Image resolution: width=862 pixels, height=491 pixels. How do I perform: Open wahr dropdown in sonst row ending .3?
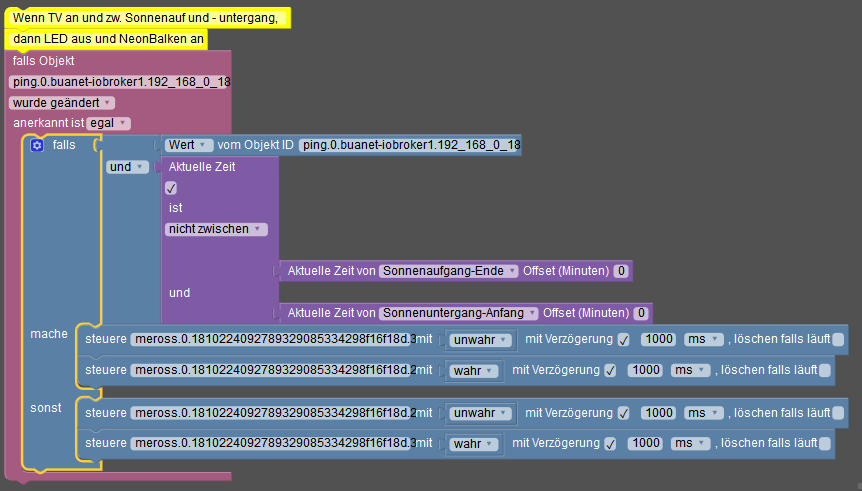point(473,444)
